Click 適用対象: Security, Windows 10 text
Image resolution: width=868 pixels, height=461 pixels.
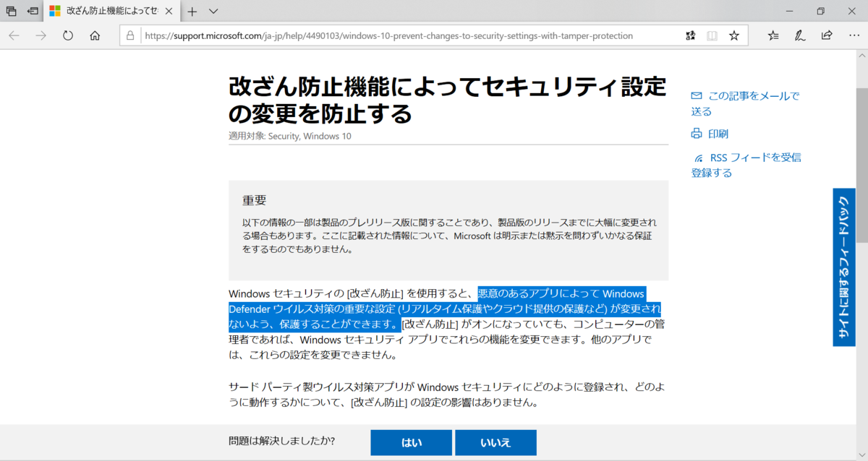290,136
